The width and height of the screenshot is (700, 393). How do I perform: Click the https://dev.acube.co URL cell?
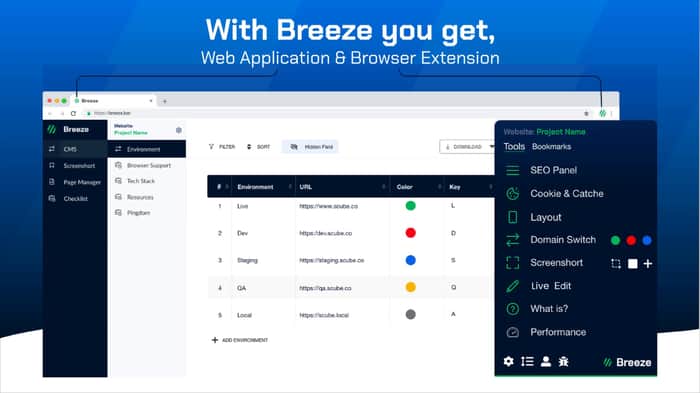[x=325, y=233]
